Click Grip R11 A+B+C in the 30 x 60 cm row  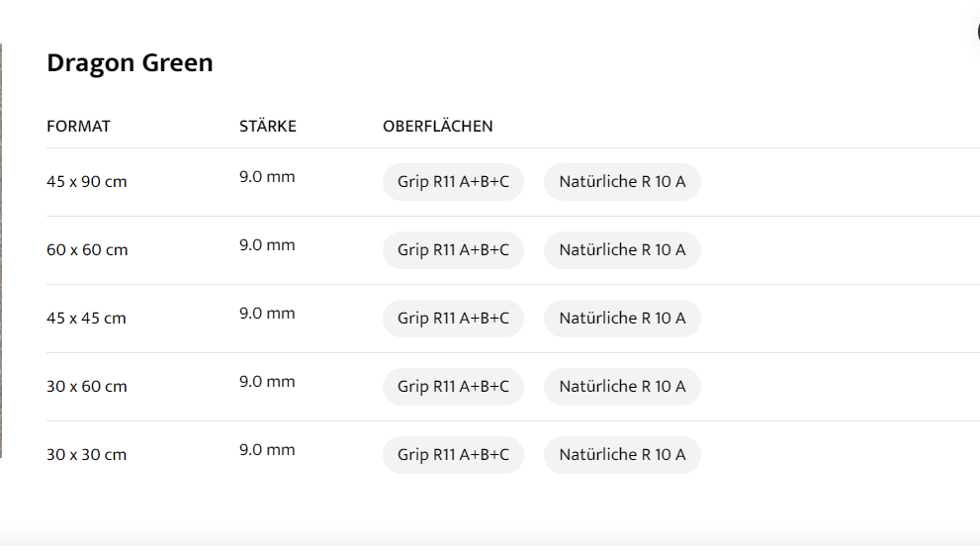point(453,387)
